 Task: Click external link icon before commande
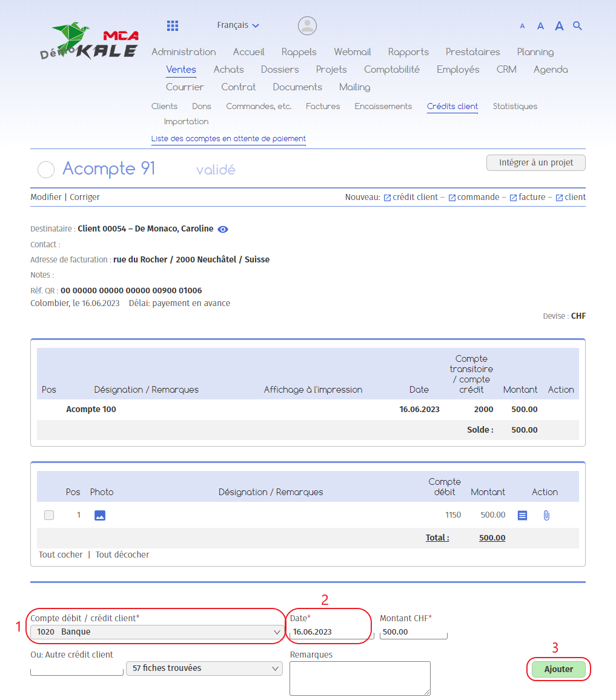coord(452,198)
